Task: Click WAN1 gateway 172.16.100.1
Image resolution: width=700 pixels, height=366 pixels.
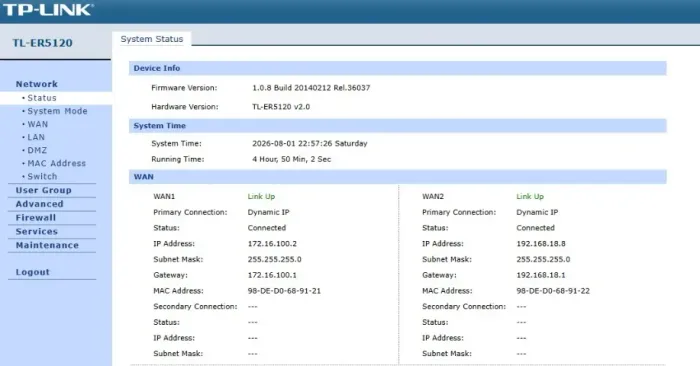Action: coord(272,275)
